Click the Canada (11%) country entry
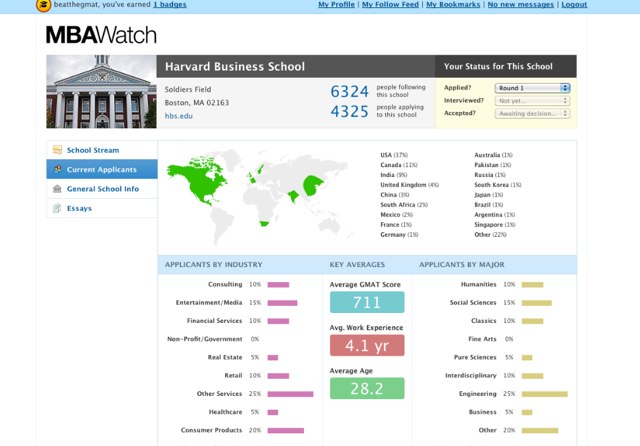The image size is (640, 446). [x=399, y=165]
